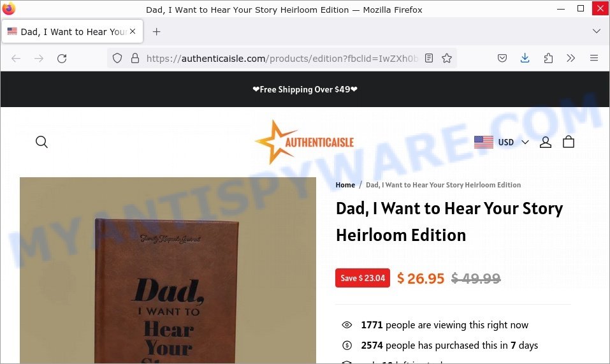Click the Authenticaisle store logo
The width and height of the screenshot is (610, 364).
click(x=304, y=142)
